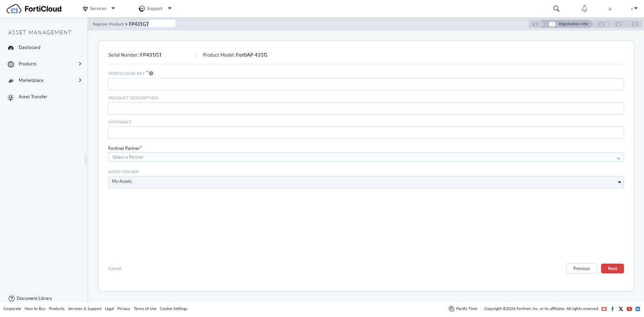
Task: Click Product Model FortiAP 431G text
Action: pyautogui.click(x=235, y=55)
